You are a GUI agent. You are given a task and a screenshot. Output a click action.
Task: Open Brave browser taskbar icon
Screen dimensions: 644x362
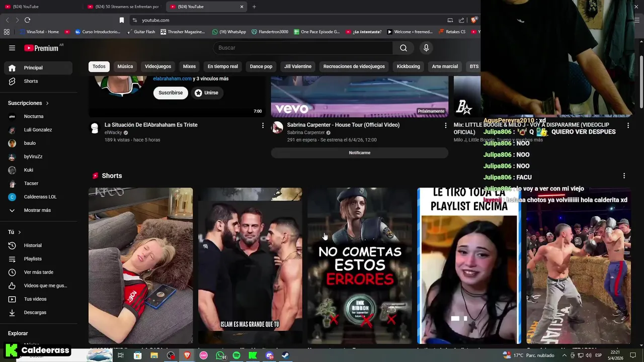click(187, 355)
